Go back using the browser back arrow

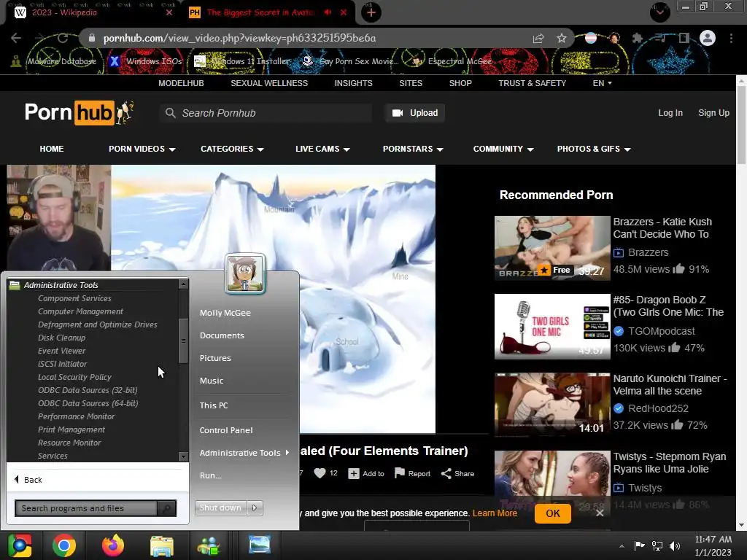16,38
